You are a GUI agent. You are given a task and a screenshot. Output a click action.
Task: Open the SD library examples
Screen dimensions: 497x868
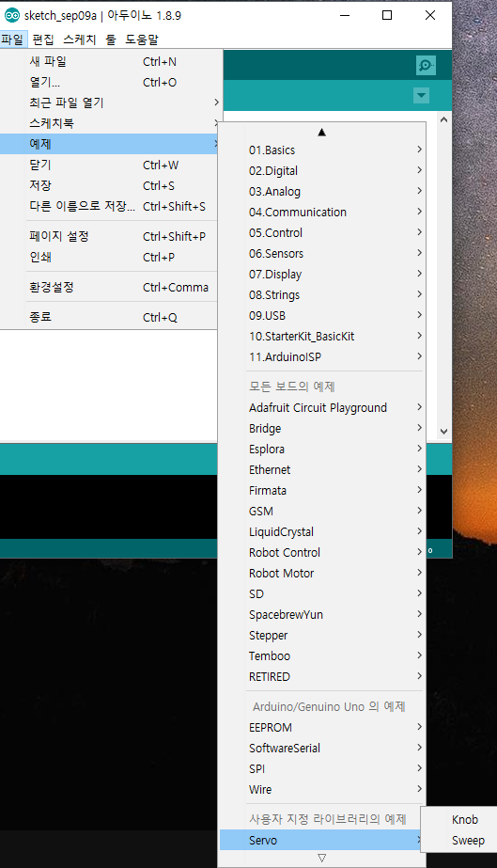pos(322,594)
